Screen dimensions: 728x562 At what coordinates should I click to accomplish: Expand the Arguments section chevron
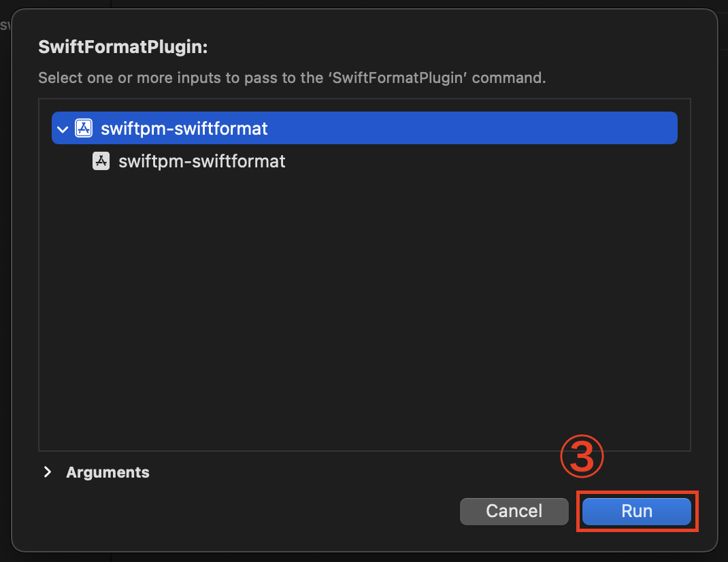(47, 472)
